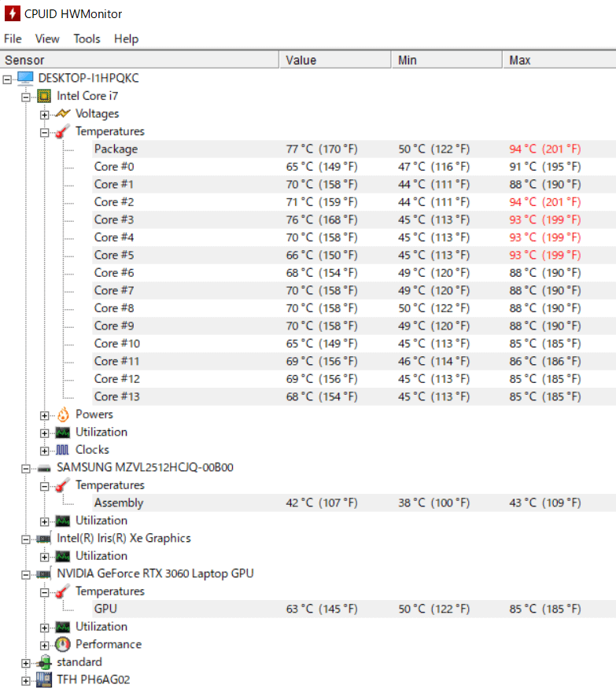Collapse the Intel(R) Iris(R) Xe Graphics node

pos(26,539)
